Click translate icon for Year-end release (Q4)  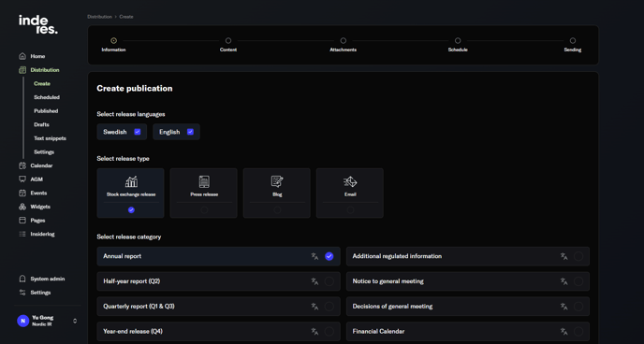[x=315, y=331]
